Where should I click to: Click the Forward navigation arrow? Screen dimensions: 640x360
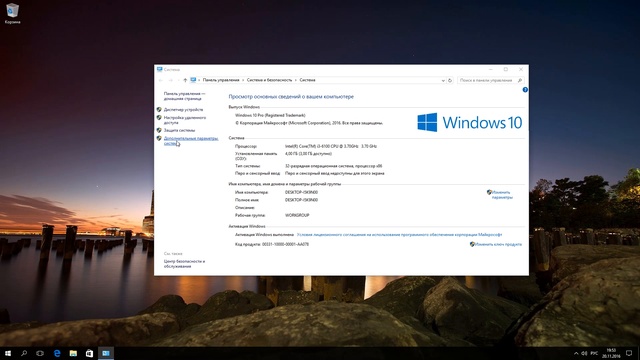171,80
